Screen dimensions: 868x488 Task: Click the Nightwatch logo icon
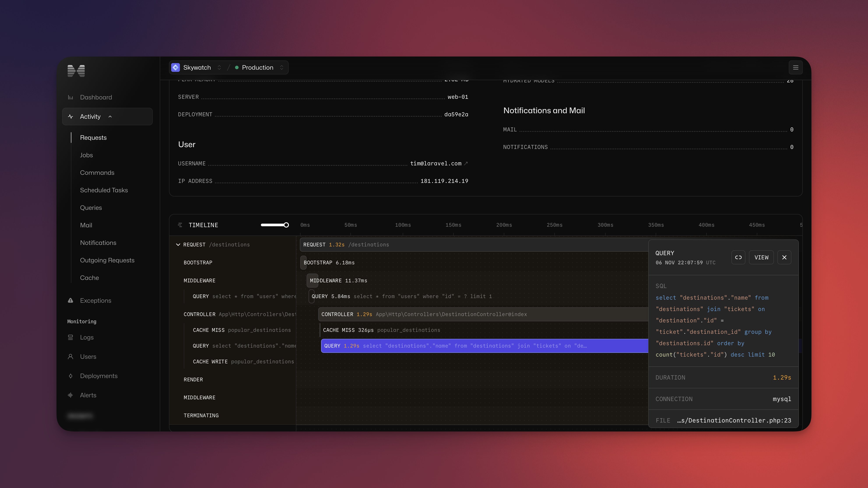[x=76, y=71]
